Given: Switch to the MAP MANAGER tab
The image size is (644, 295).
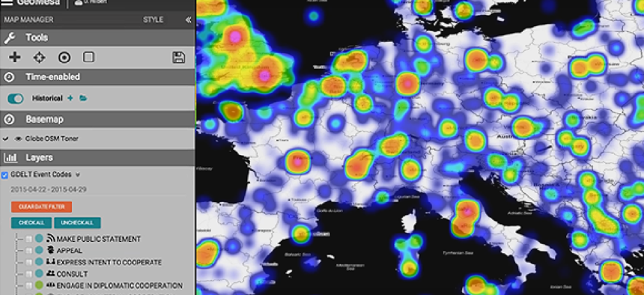Looking at the screenshot, I should click(x=28, y=19).
